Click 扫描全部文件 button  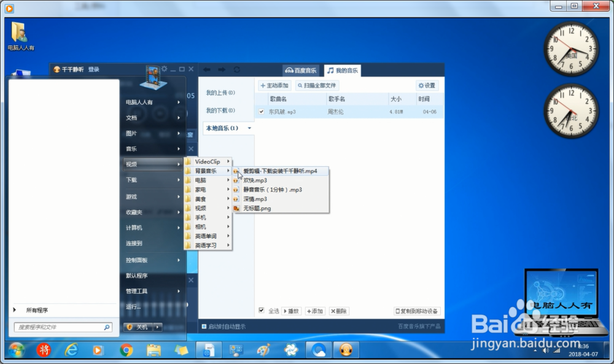(x=317, y=85)
